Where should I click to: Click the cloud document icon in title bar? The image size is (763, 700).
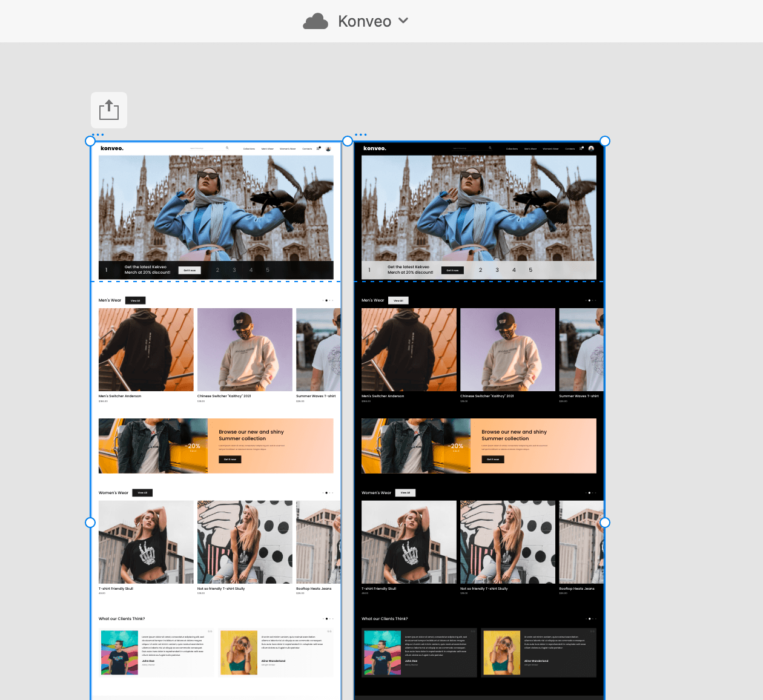tap(315, 22)
